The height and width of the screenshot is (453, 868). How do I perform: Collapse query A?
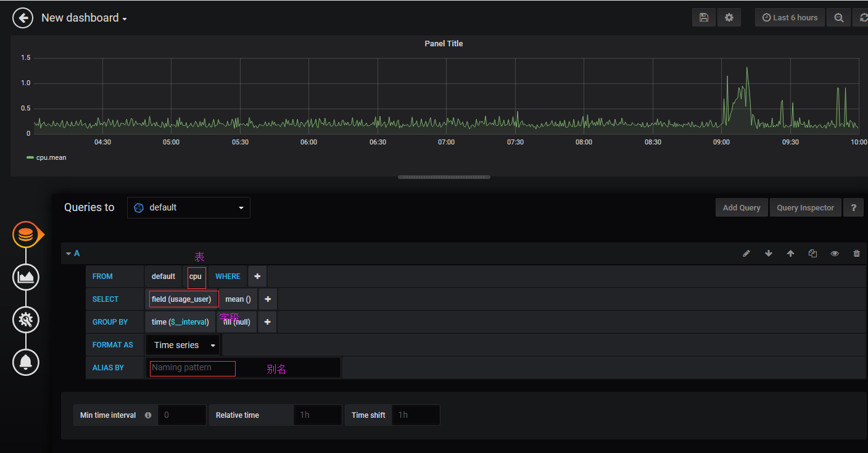[70, 253]
